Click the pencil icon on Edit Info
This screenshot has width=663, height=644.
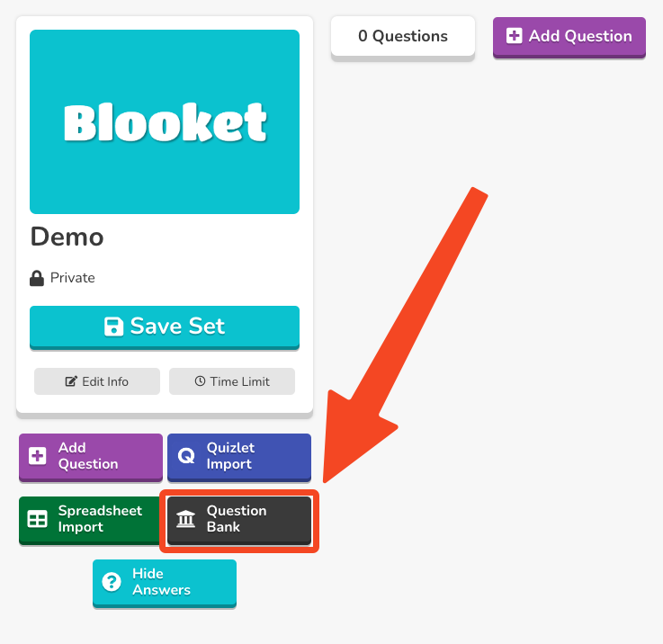coord(71,381)
